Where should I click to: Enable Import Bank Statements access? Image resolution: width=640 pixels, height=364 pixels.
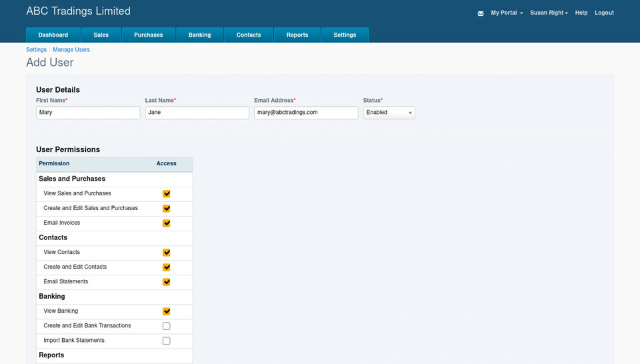pos(166,340)
